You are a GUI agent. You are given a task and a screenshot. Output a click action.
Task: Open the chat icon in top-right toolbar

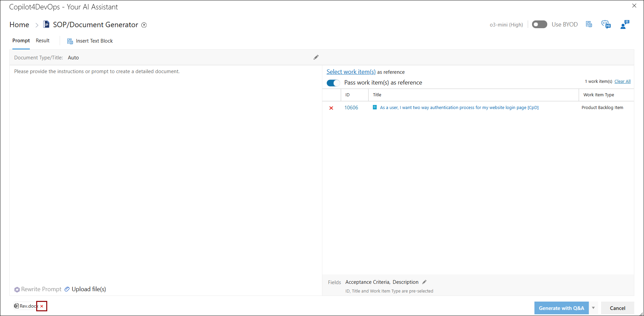coord(606,24)
